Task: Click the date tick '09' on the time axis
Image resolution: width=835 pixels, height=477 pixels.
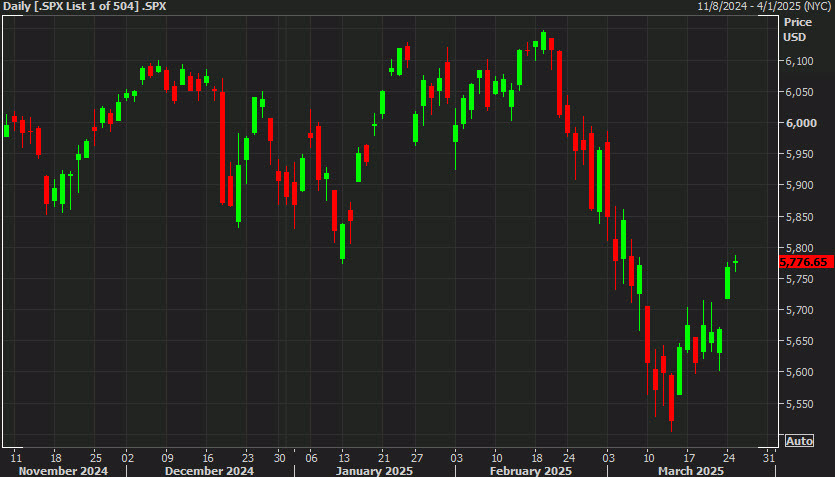Action: 167,458
